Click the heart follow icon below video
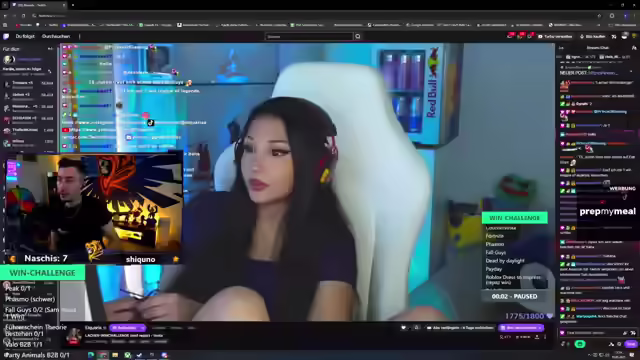The image size is (640, 360). pyautogui.click(x=404, y=327)
